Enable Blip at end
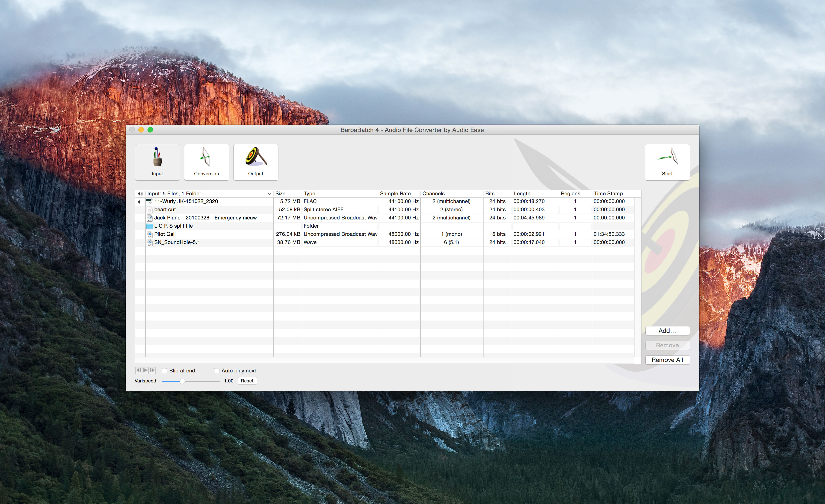 coord(164,370)
